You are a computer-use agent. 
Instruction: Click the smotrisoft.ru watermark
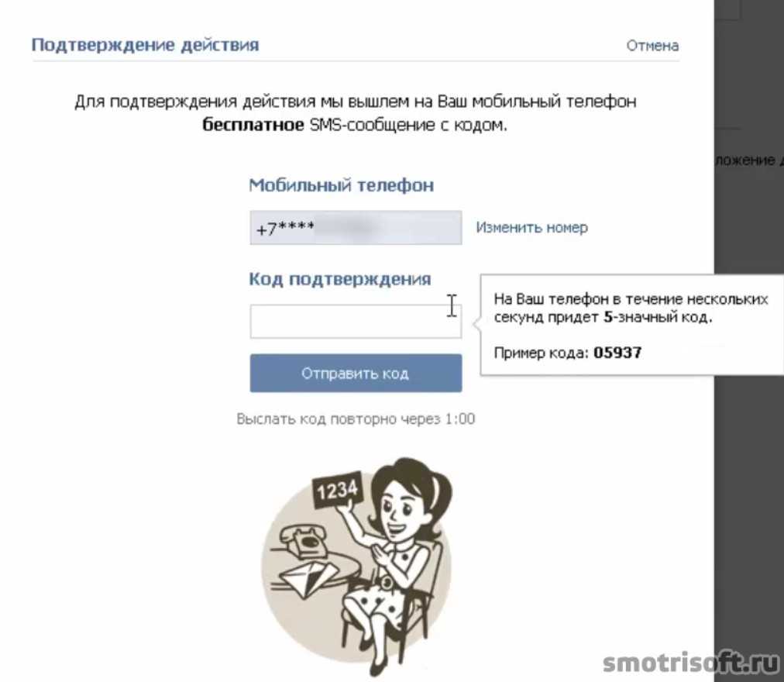pos(691,663)
